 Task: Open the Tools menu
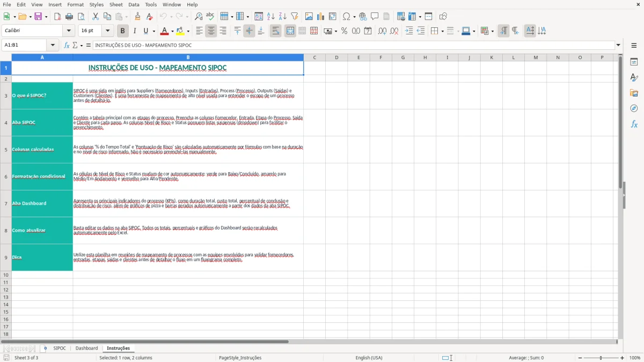[x=151, y=4]
